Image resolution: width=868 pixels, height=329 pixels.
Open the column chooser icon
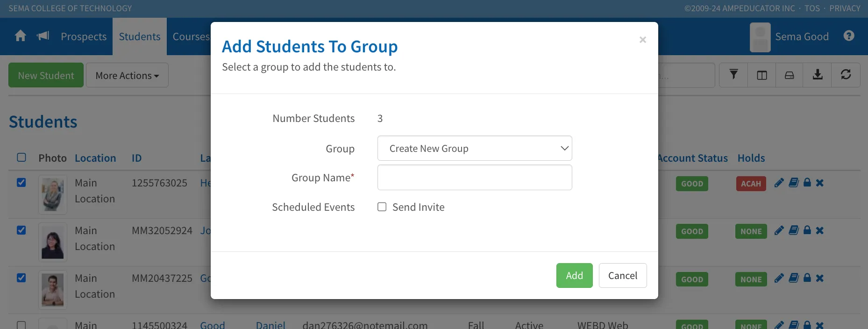pyautogui.click(x=762, y=75)
